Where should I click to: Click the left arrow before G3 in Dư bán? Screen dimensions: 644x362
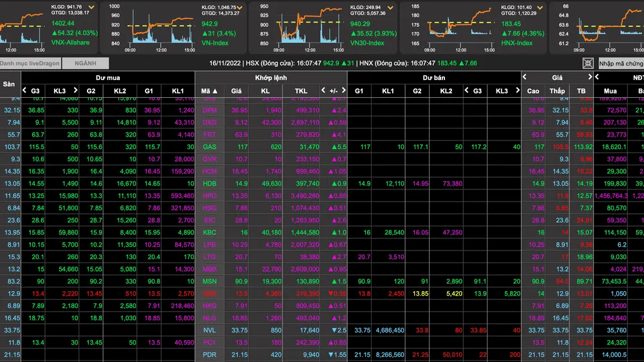(x=466, y=90)
